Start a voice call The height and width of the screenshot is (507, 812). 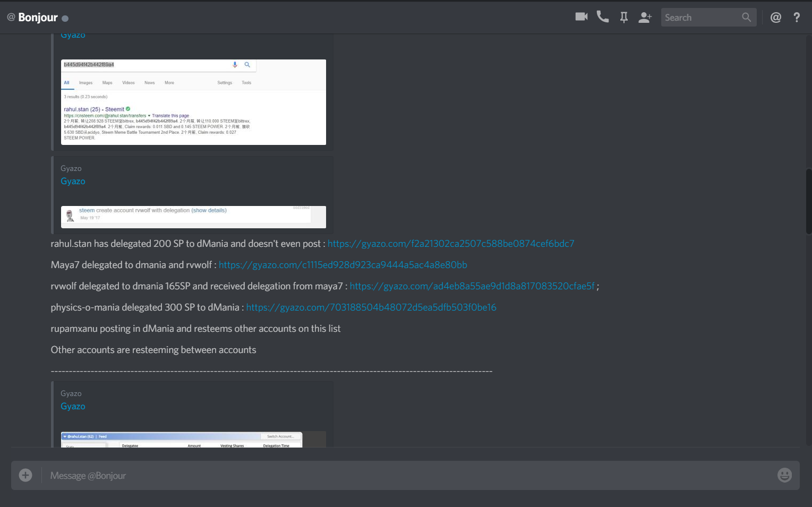click(x=602, y=17)
